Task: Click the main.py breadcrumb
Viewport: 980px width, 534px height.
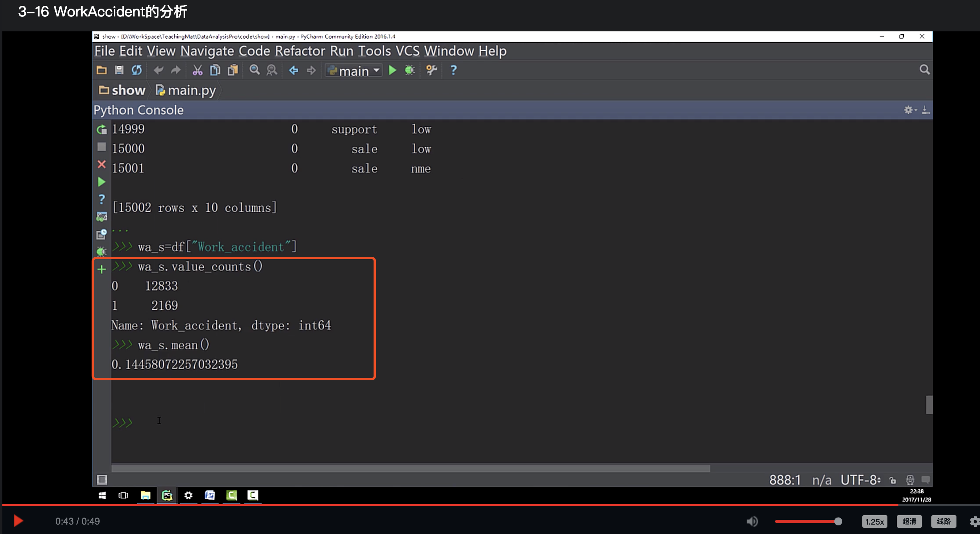Action: point(186,91)
